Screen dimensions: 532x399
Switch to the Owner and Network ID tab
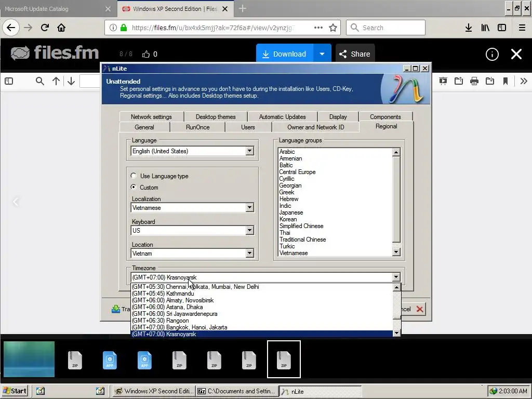(315, 127)
